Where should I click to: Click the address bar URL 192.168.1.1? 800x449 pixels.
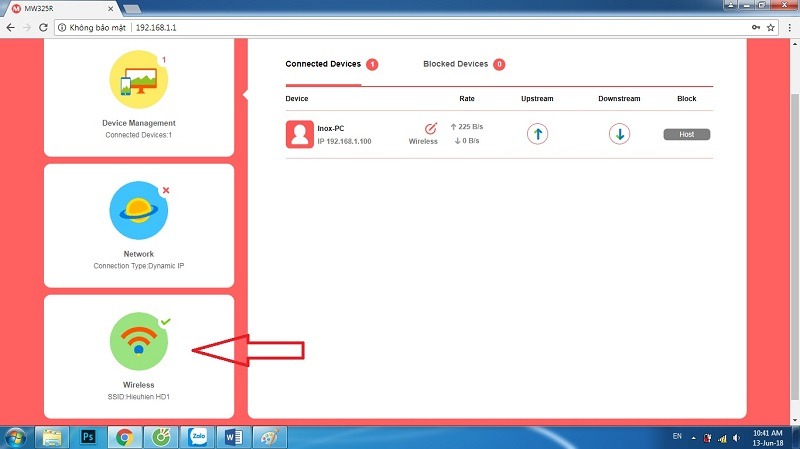point(156,28)
